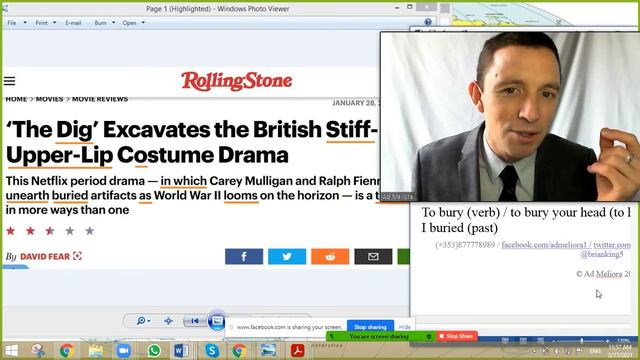
Task: Open the second Chrome icon beside Skype
Action: coord(239,351)
